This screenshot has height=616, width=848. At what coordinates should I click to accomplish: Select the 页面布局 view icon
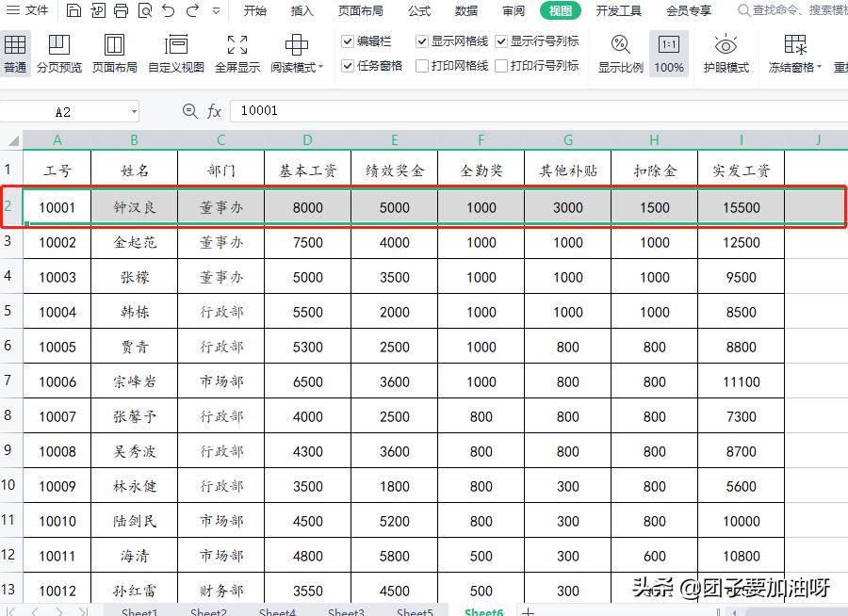[114, 54]
